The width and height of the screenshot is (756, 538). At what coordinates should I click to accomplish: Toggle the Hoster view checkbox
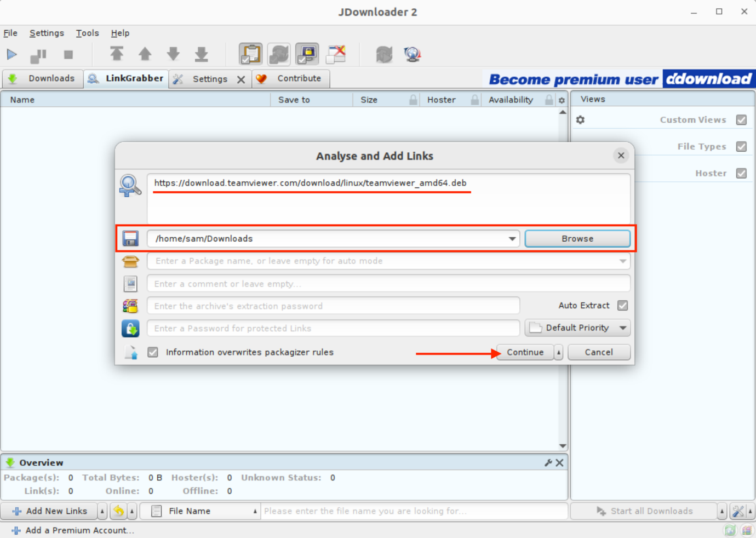point(742,173)
